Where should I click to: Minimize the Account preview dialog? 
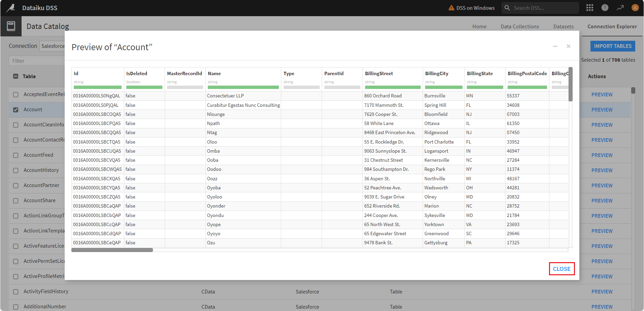(555, 46)
